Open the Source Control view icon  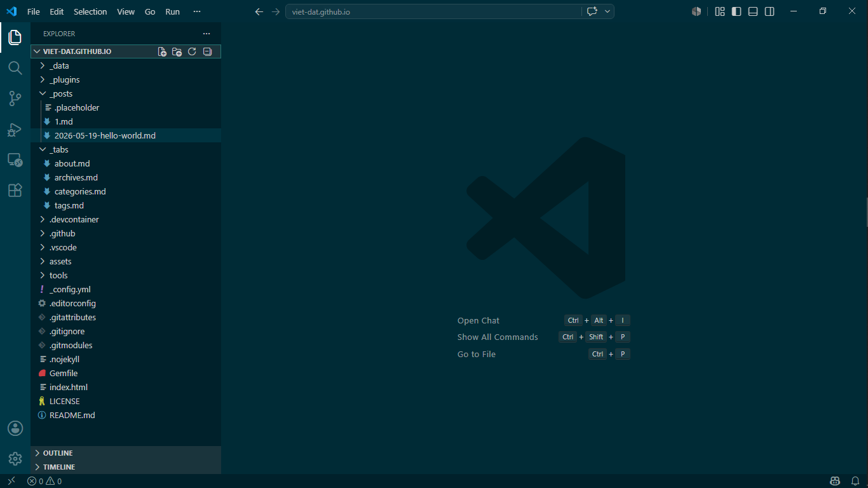coord(15,98)
